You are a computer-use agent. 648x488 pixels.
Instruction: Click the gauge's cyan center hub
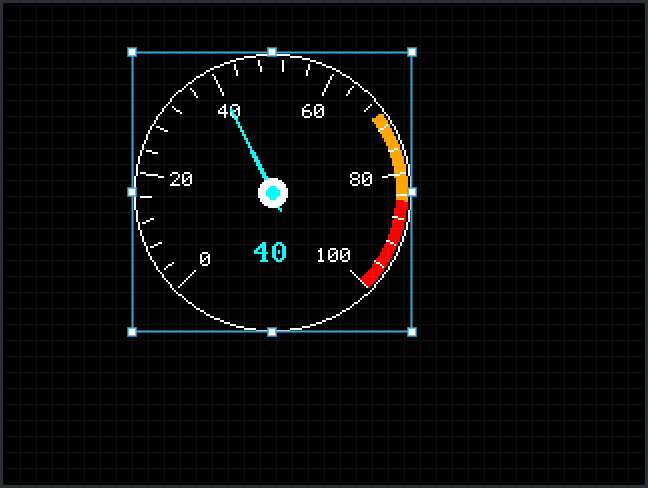tap(273, 193)
